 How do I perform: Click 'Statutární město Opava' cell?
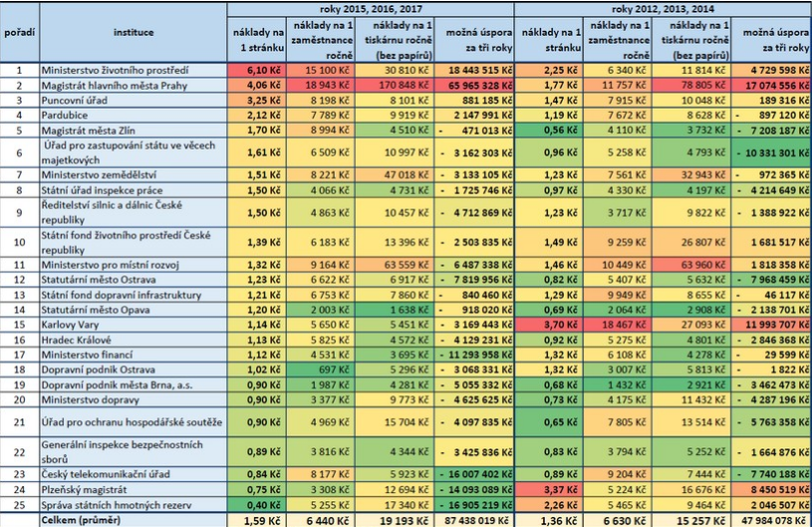pyautogui.click(x=134, y=310)
